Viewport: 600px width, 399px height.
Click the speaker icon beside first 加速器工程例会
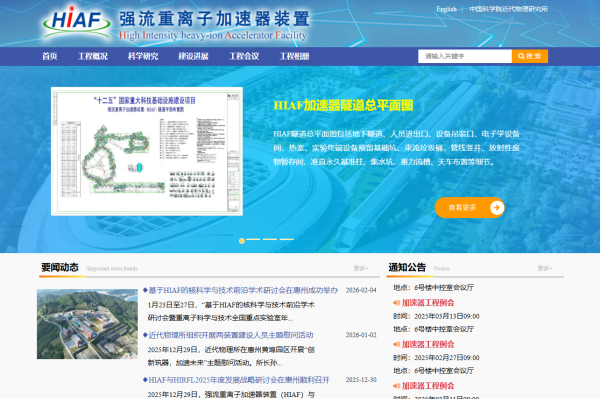coord(396,303)
